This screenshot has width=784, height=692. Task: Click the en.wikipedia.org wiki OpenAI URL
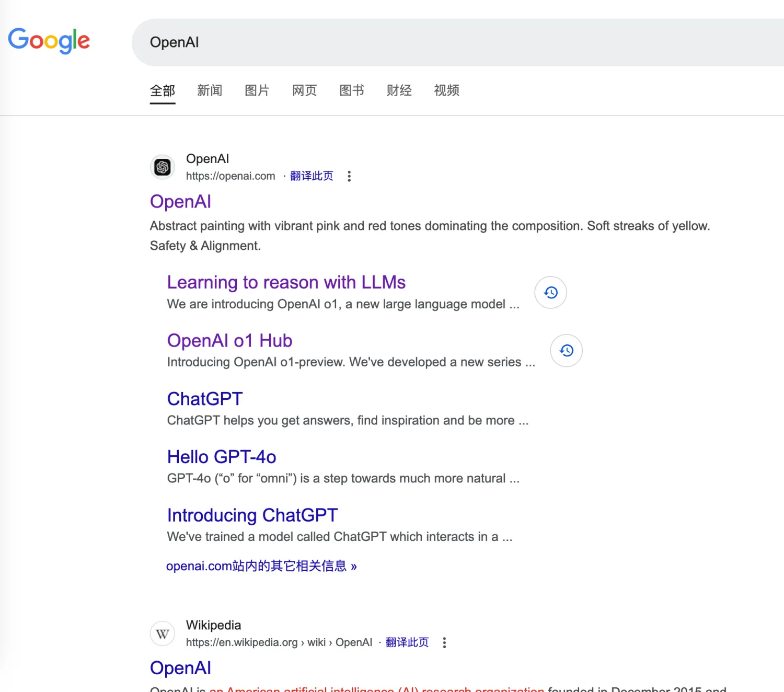coord(279,642)
